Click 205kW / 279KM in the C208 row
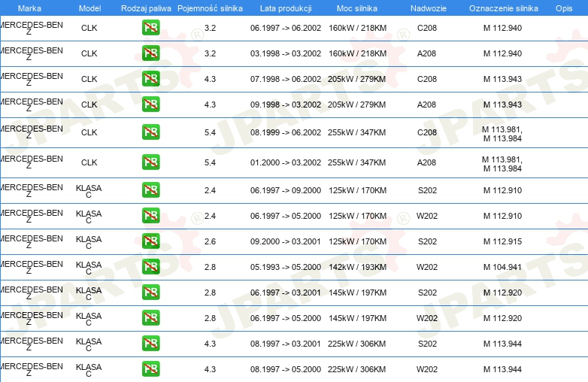Viewport: 588px width, 382px height. click(356, 79)
